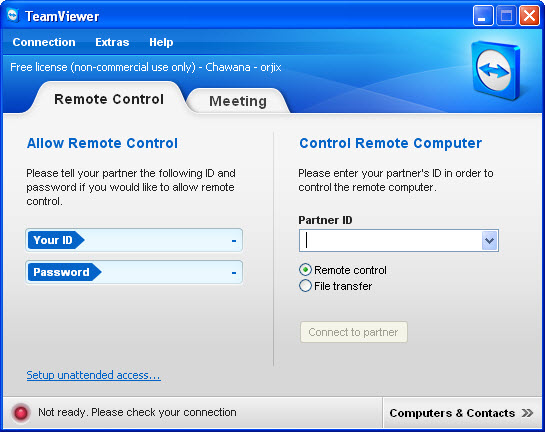Viewport: 545px width, 432px height.
Task: Click the double-chevron beside Computers & Contacts
Action: (x=527, y=413)
